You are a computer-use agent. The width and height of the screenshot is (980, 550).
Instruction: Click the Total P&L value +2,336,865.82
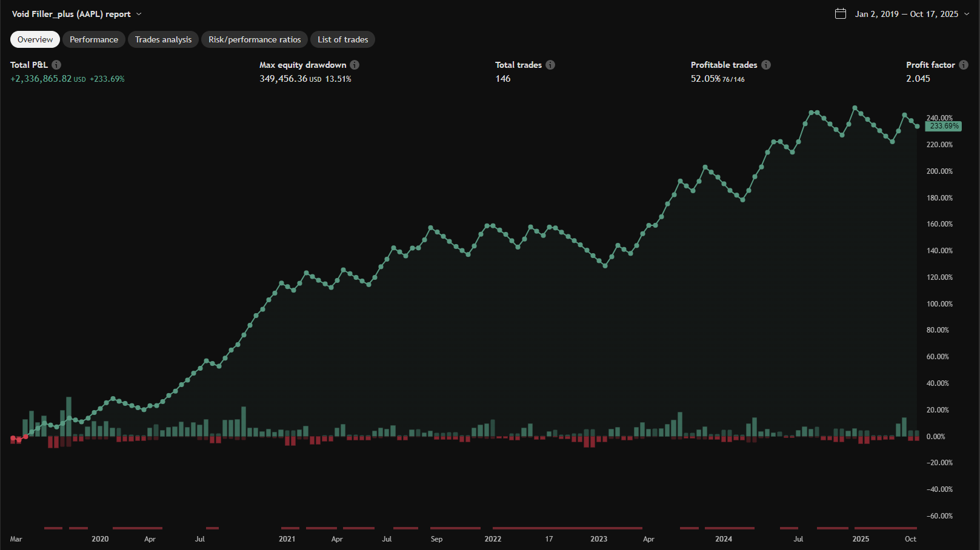point(41,79)
